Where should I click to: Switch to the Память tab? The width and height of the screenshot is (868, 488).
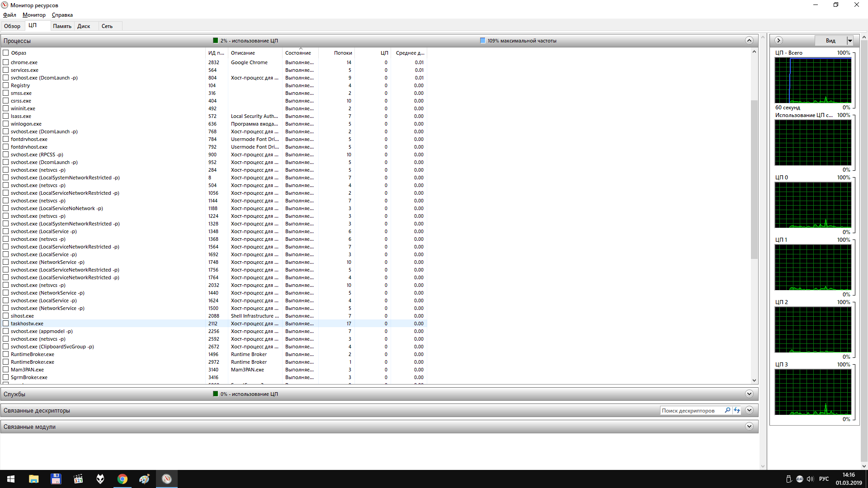pos(62,26)
